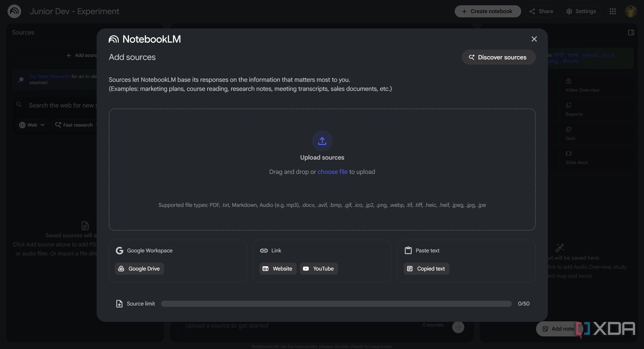Click the 0/50 source count text
This screenshot has width=644, height=349.
coord(524,304)
